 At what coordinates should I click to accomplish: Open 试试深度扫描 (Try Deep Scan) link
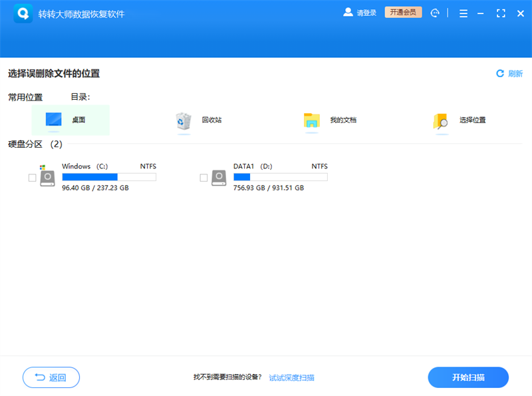click(x=292, y=377)
